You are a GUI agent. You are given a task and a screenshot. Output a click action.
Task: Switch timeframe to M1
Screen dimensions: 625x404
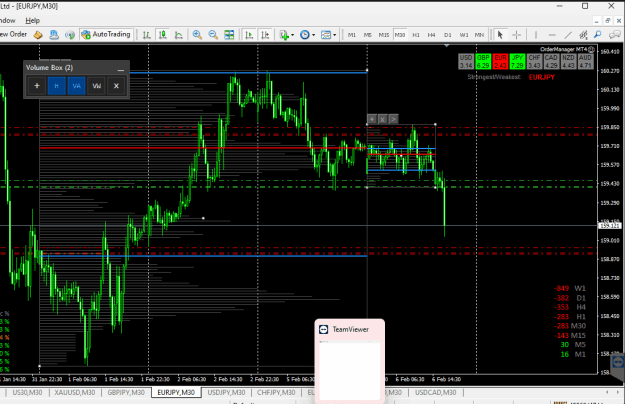(x=352, y=35)
